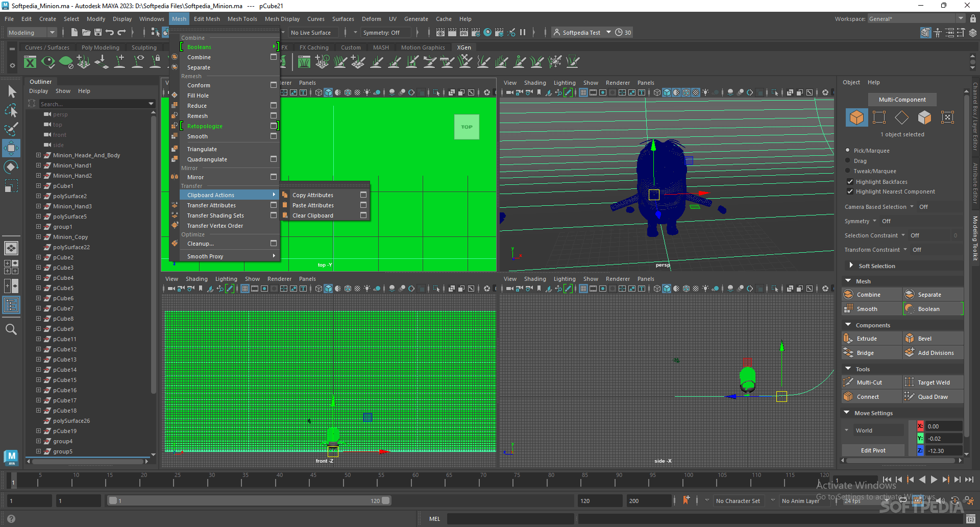Select the Paint Selection tool
This screenshot has width=980, height=527.
tap(11, 129)
